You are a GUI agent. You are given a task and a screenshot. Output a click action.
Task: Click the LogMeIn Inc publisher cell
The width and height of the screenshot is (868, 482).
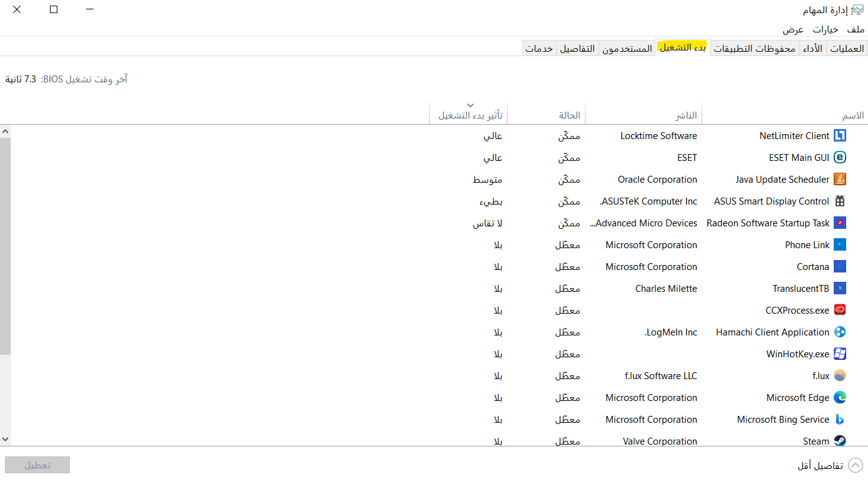[x=671, y=332]
